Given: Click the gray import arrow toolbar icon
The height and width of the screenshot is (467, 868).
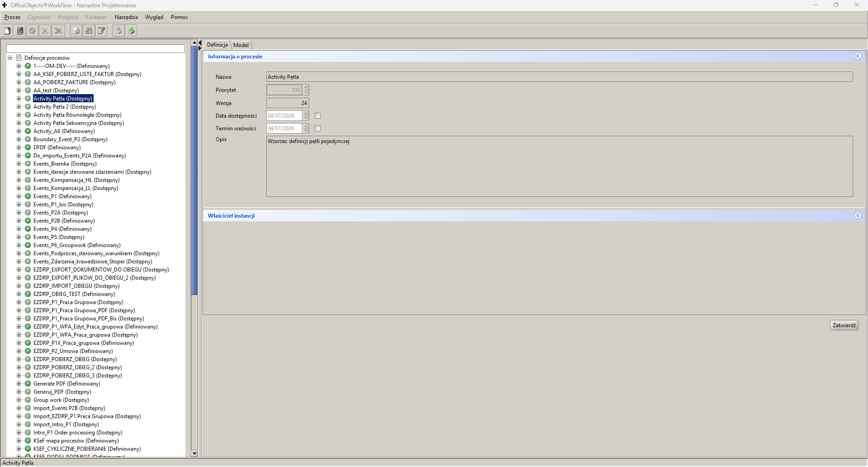Looking at the screenshot, I should point(118,31).
